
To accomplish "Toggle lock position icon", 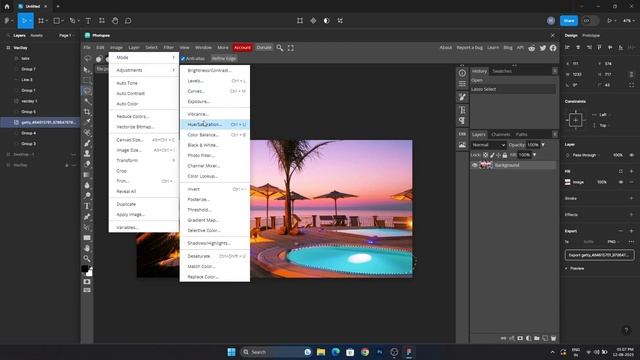I will (498, 155).
